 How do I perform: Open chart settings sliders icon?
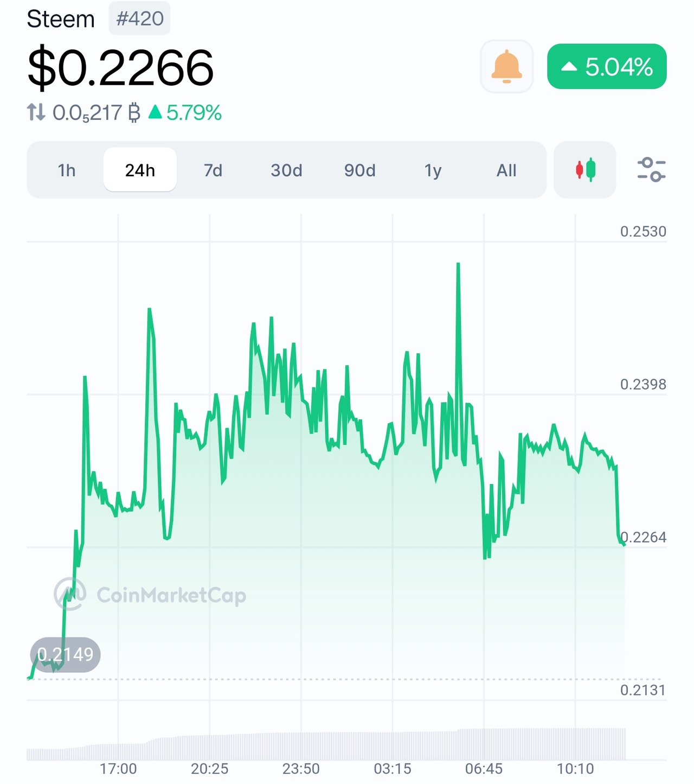pos(651,170)
